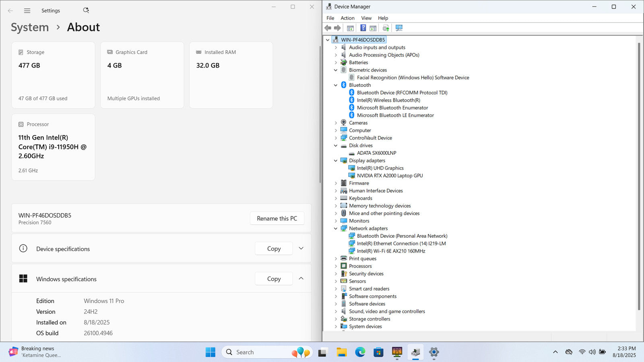
Task: Expand the Device specifications section
Action: tap(301, 249)
